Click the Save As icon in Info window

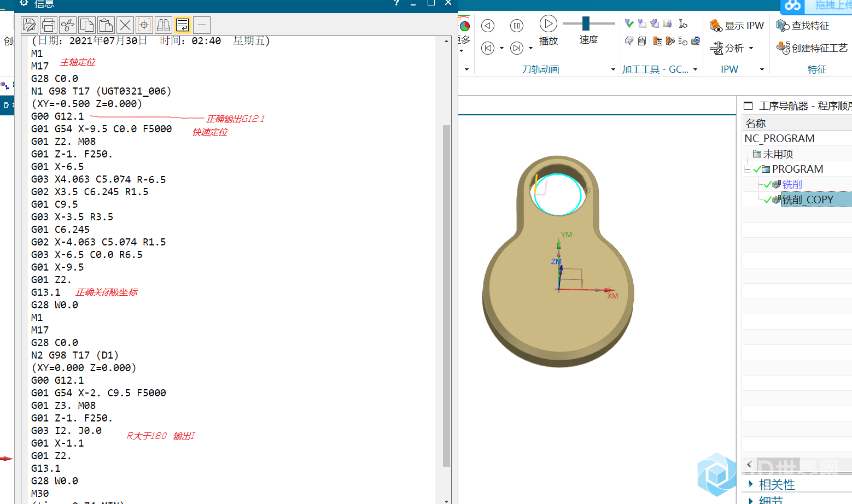click(x=30, y=25)
